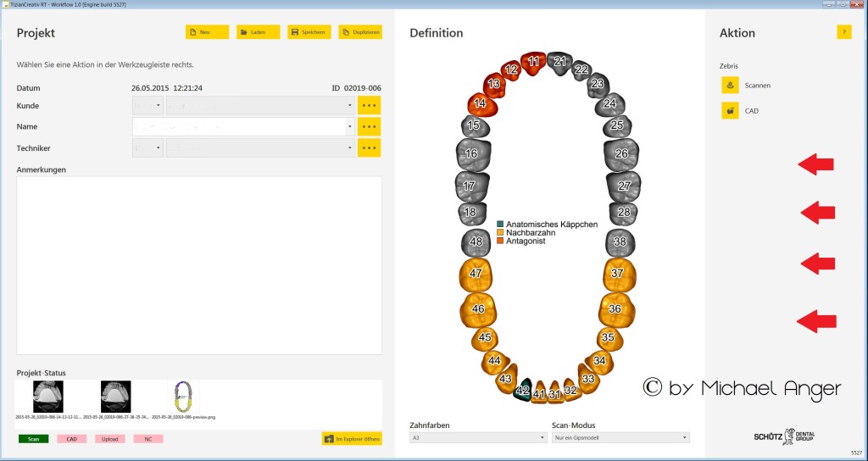Open the preview.png arch thumbnail
This screenshot has height=461, width=868.
[x=183, y=397]
